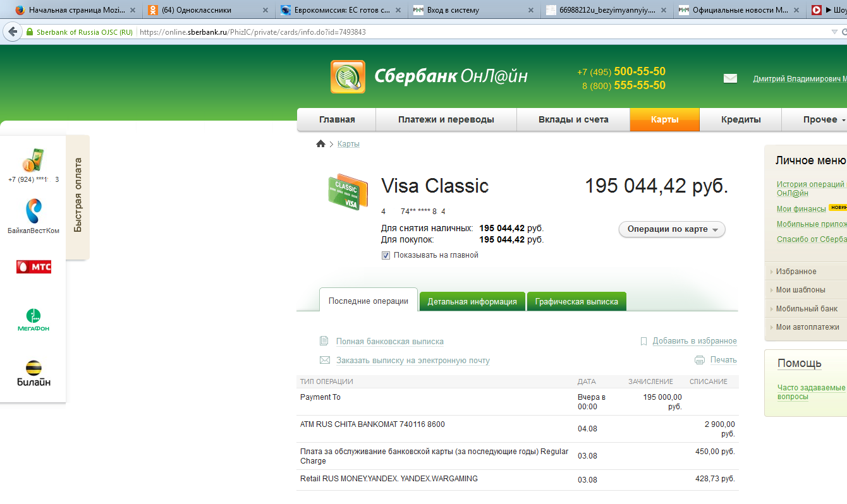Toggle Показывать на главной checkbox

tap(386, 255)
